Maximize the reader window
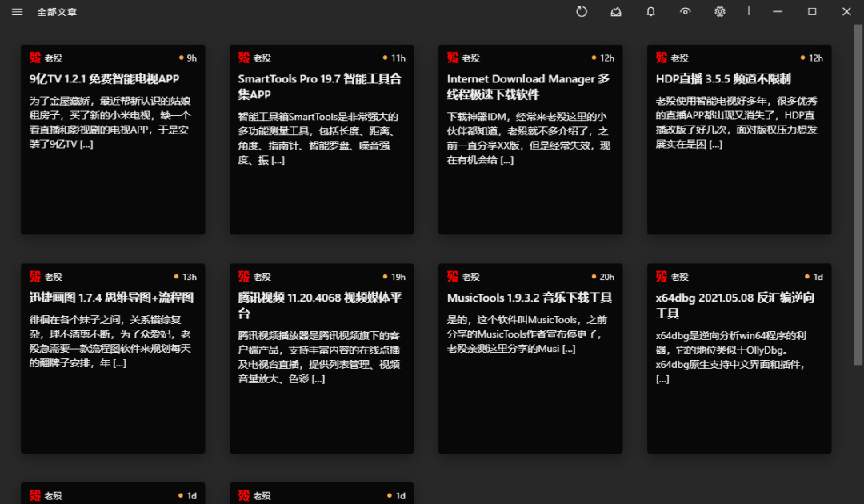This screenshot has width=864, height=504. [812, 11]
